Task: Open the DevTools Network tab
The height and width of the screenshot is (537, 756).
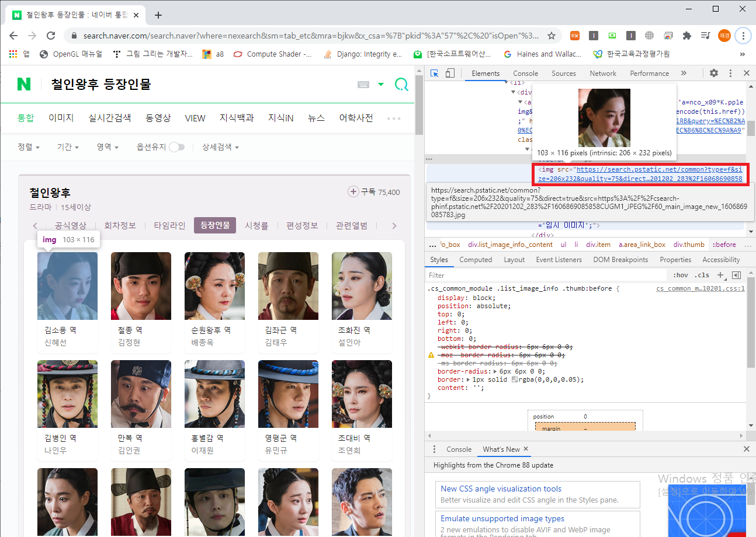Action: [x=603, y=73]
